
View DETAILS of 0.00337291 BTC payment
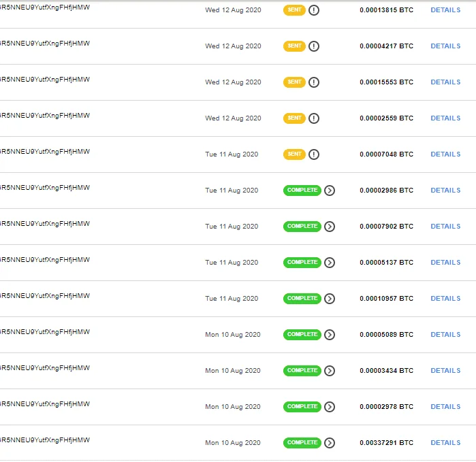click(x=445, y=443)
